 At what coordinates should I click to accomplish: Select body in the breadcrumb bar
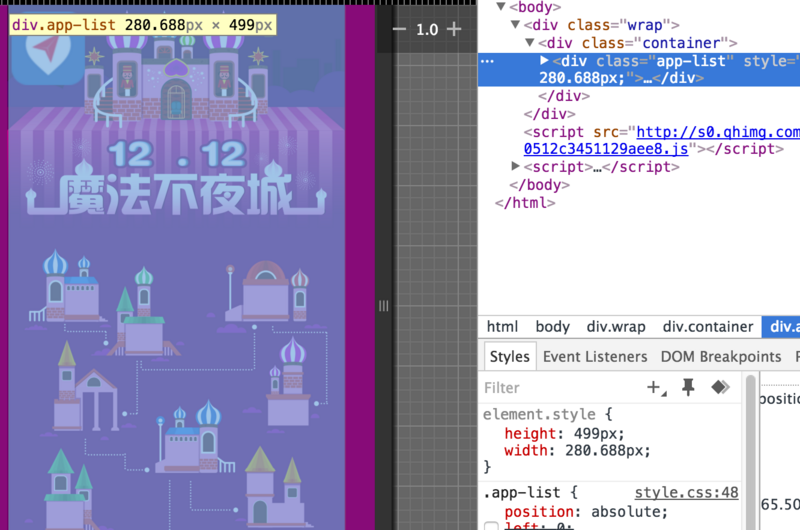pyautogui.click(x=553, y=326)
